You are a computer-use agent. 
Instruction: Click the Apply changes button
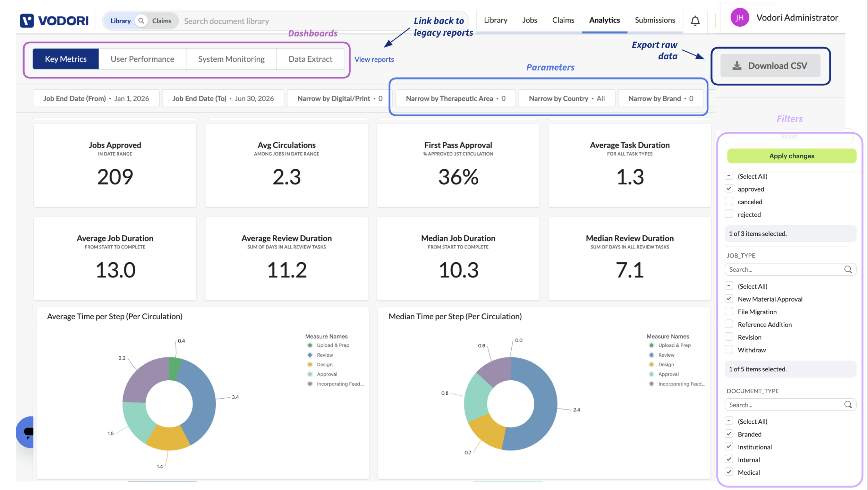pos(791,156)
